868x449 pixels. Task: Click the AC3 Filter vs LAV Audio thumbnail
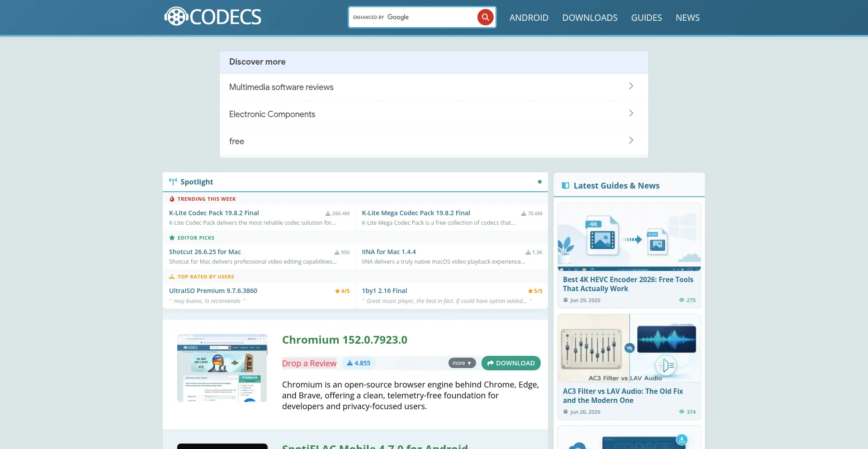click(629, 348)
